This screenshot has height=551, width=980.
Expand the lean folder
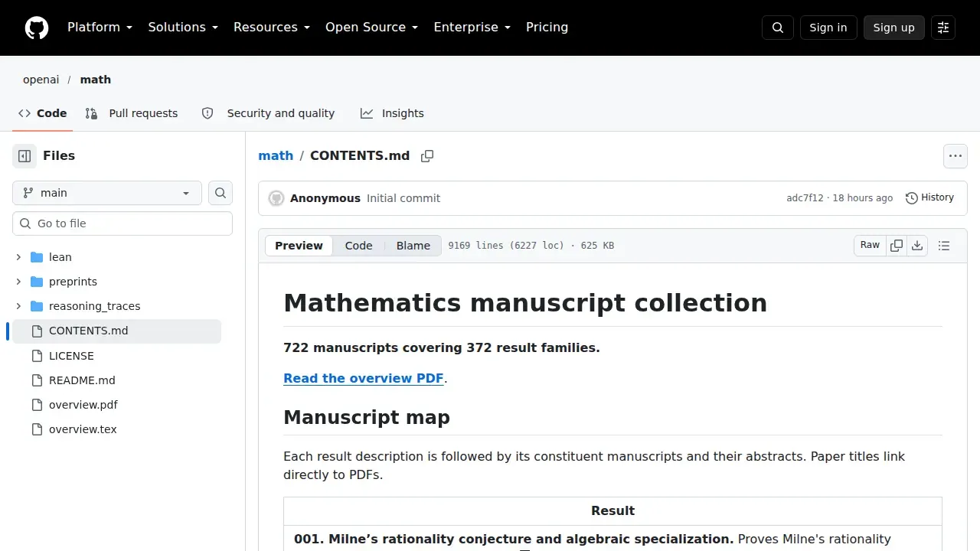[18, 257]
